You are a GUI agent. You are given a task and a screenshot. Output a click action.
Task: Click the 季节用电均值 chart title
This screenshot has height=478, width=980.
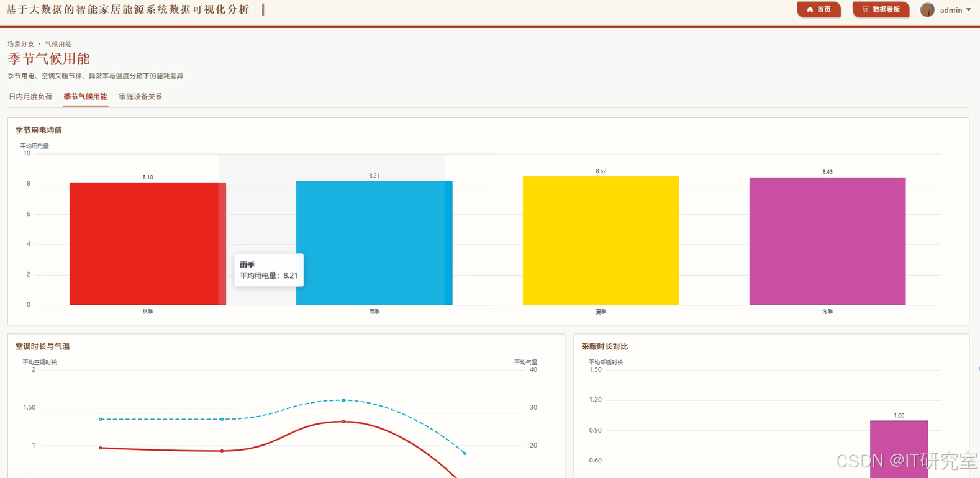39,130
